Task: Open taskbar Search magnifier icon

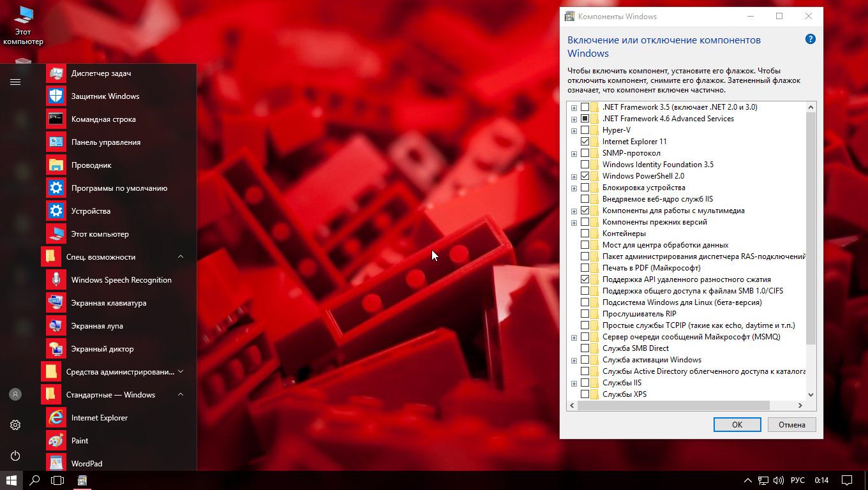Action: 34,480
